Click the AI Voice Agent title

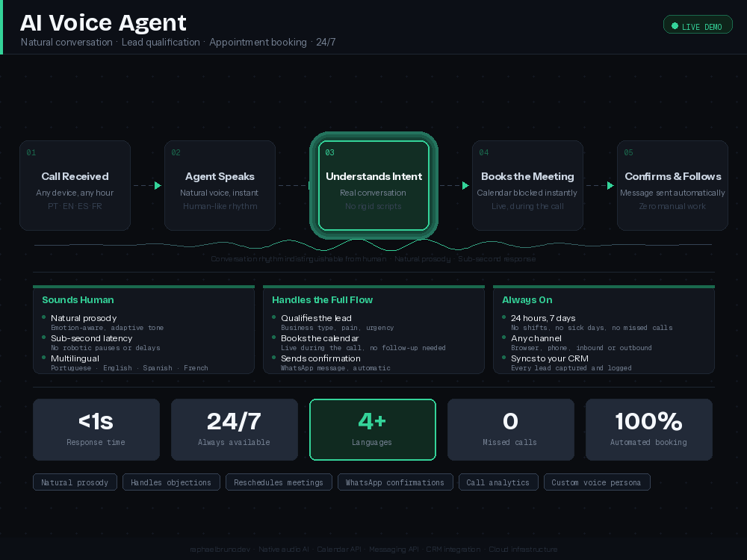(103, 23)
